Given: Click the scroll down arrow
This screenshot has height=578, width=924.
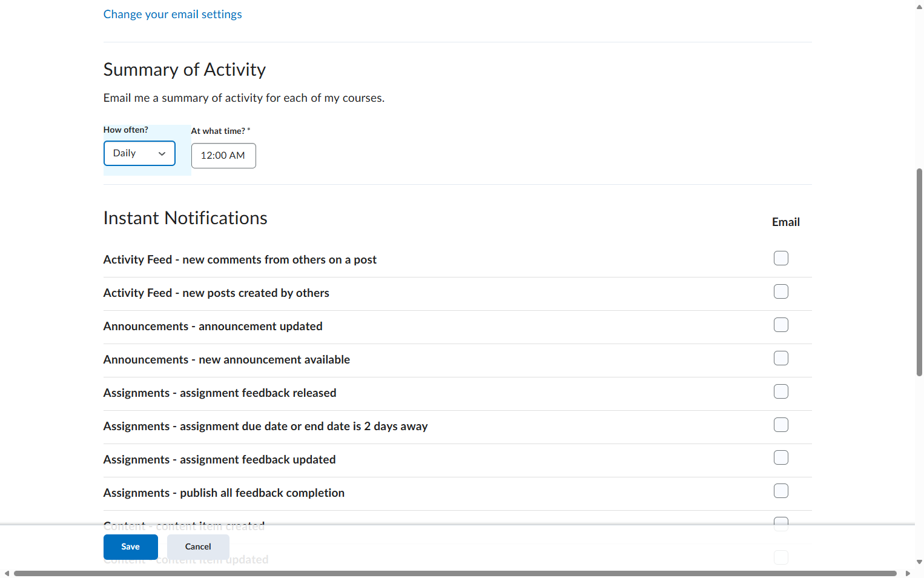Looking at the screenshot, I should [x=919, y=562].
